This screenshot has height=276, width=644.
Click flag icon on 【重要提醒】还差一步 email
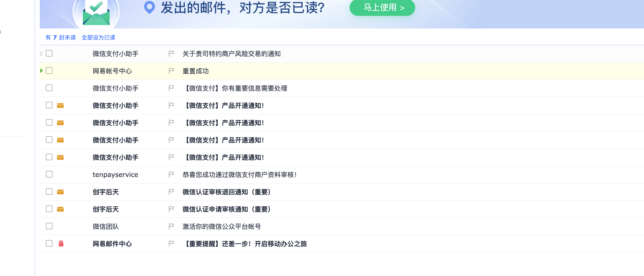(171, 244)
